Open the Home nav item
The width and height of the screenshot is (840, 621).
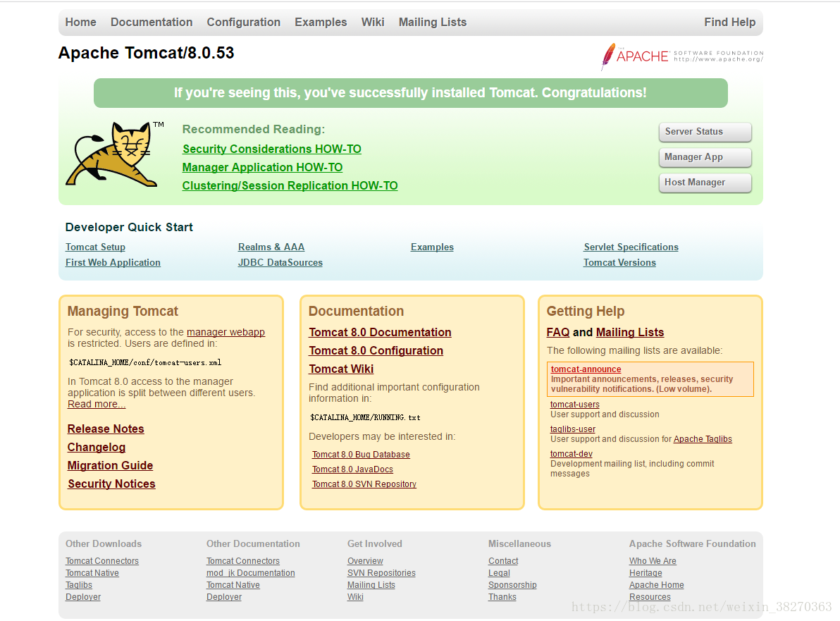click(x=80, y=22)
